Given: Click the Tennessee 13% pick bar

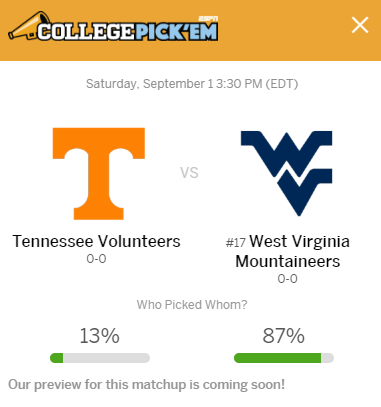Looking at the screenshot, I should 100,358.
